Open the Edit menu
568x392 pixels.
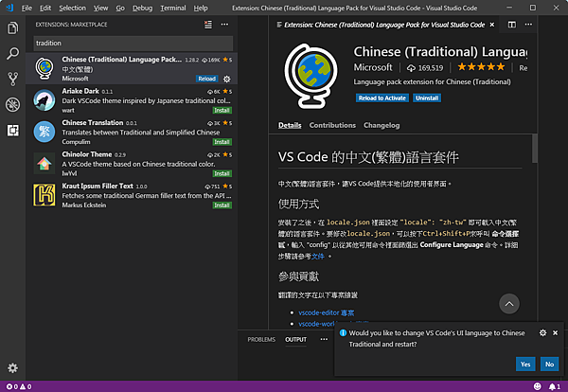tap(45, 8)
